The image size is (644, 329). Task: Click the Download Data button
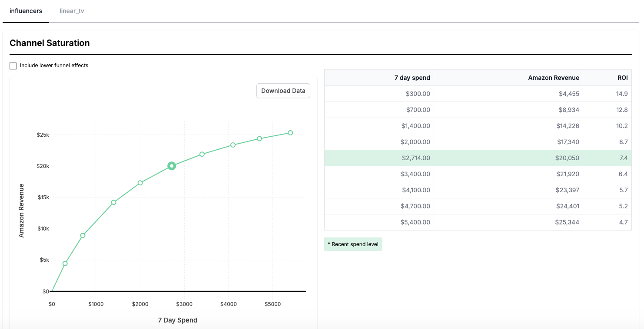coord(283,91)
